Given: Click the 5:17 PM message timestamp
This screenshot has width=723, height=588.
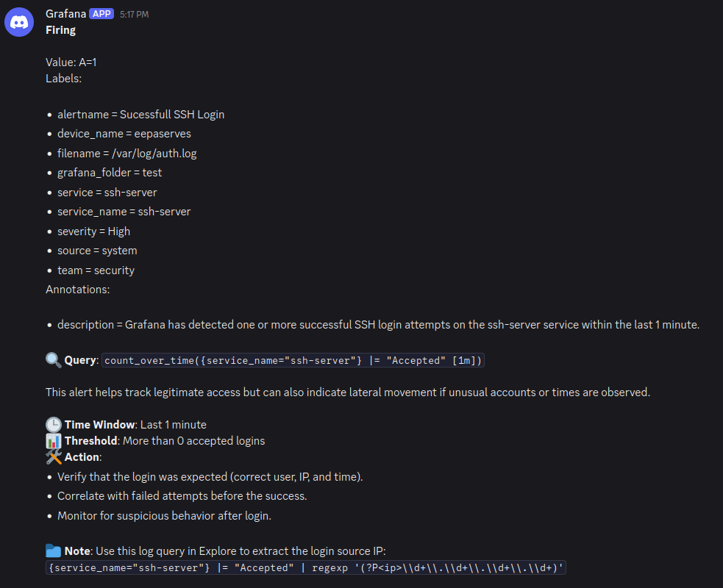Looking at the screenshot, I should (x=134, y=14).
